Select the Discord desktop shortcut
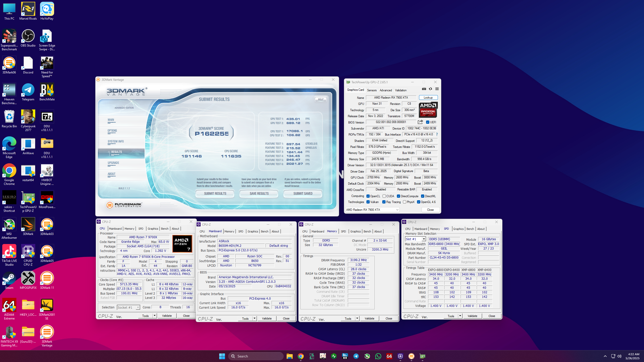Screen dimensions: 644x362 pyautogui.click(x=28, y=65)
